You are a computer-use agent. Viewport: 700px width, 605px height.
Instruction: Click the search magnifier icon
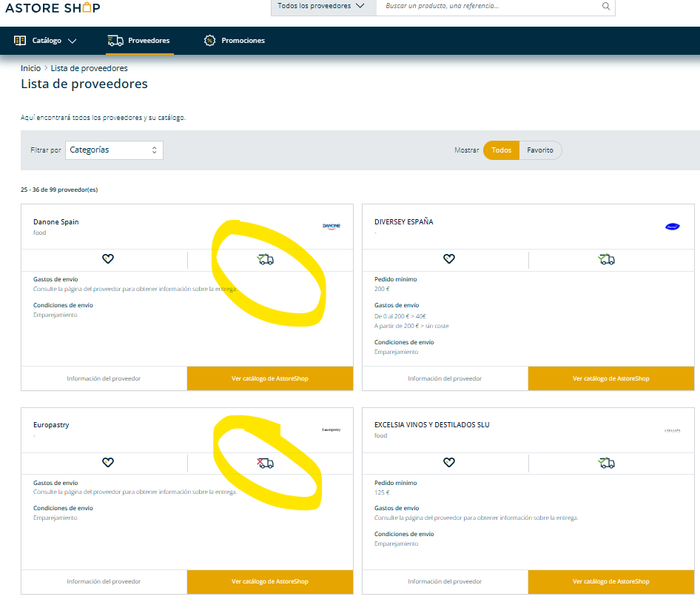[x=606, y=6]
